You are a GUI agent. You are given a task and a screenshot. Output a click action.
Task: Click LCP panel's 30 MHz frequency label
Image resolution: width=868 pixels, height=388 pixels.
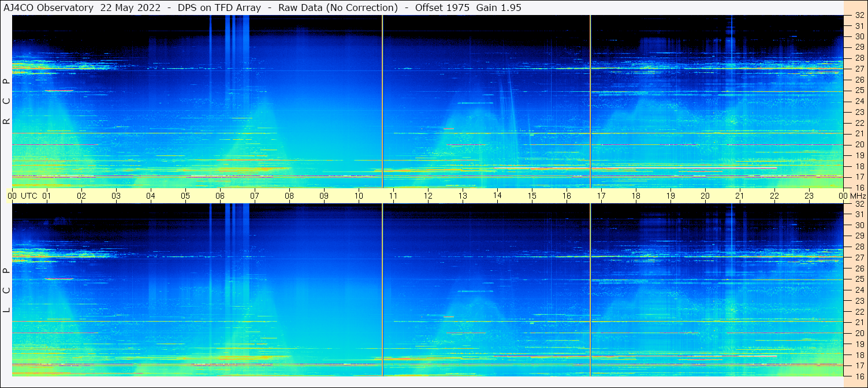click(859, 225)
